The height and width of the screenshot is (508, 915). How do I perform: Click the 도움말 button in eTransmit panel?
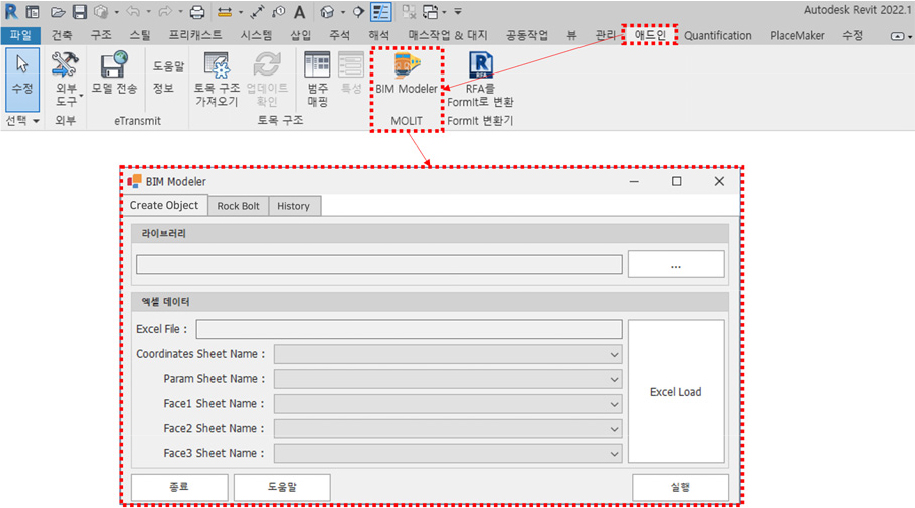pos(168,66)
